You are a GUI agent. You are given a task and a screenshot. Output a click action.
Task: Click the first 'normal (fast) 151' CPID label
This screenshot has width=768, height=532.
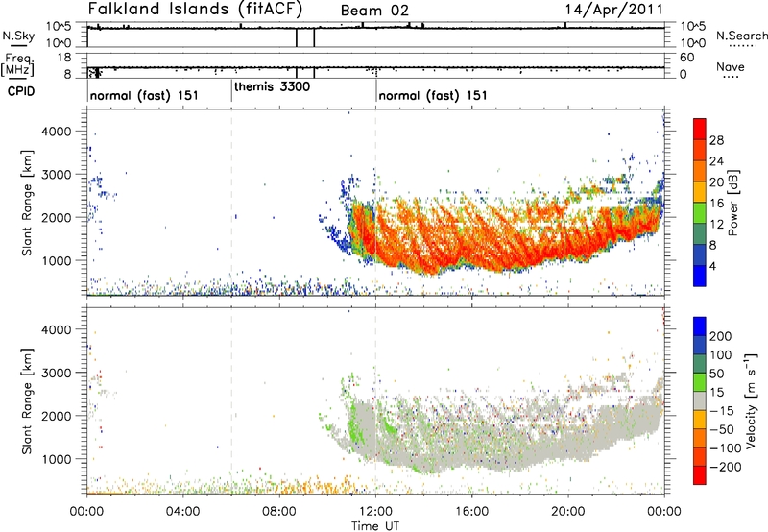[x=144, y=95]
